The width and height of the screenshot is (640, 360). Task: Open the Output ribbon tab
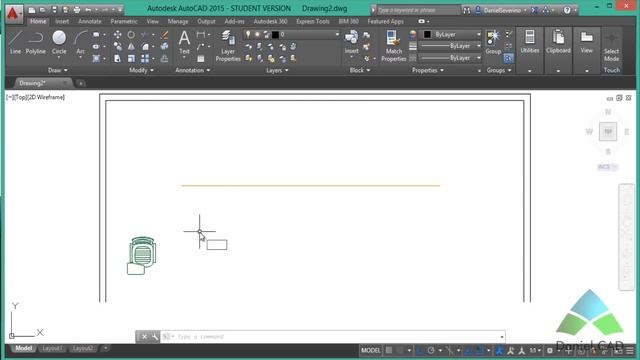click(x=206, y=21)
